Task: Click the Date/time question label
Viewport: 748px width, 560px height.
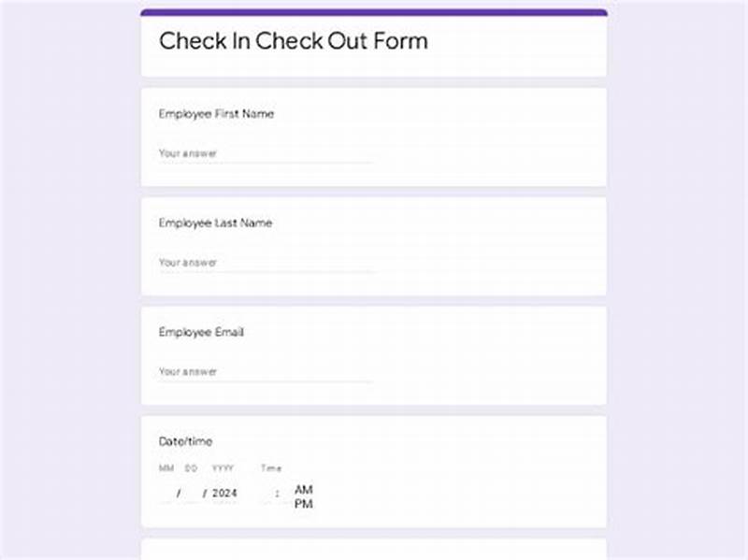Action: pos(185,440)
